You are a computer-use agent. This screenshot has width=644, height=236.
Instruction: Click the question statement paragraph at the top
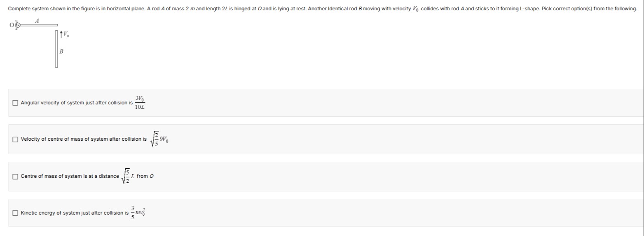[x=323, y=9]
